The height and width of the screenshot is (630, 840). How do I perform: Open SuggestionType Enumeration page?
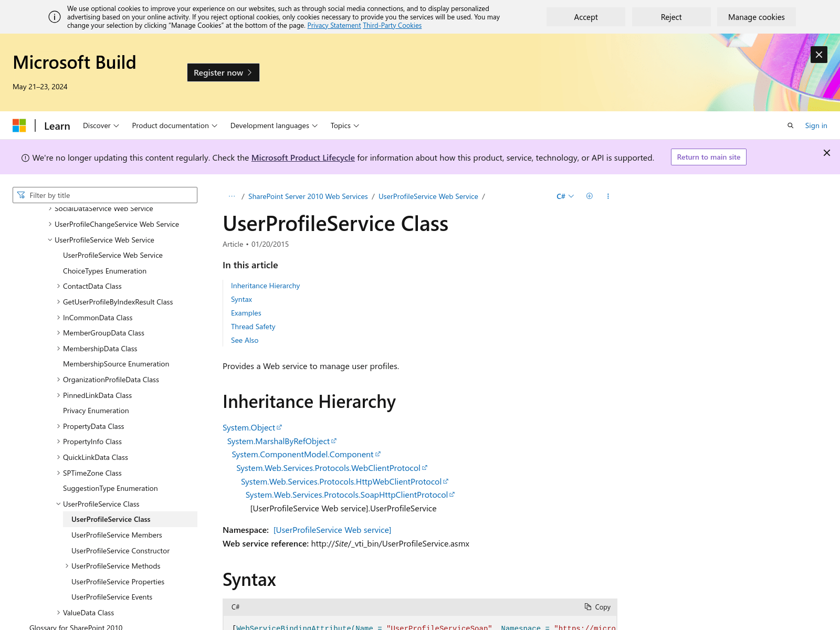tap(110, 488)
